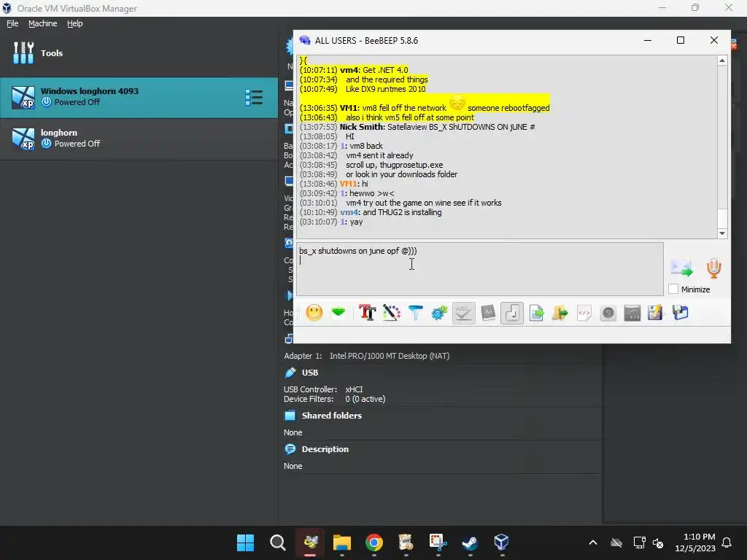Open File Explorer from the taskbar
Screen dimensions: 747x560
pyautogui.click(x=342, y=542)
